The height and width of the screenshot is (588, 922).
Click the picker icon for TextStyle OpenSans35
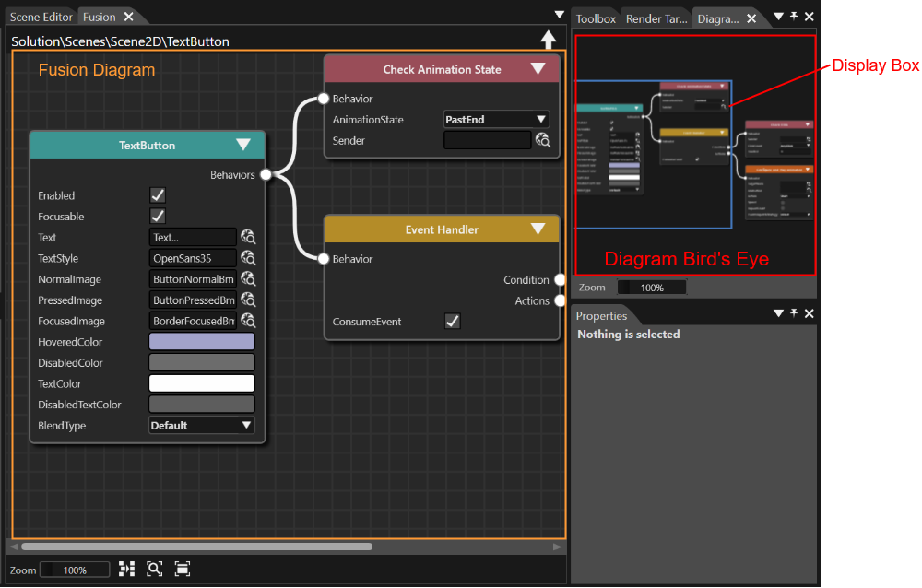[x=248, y=258]
